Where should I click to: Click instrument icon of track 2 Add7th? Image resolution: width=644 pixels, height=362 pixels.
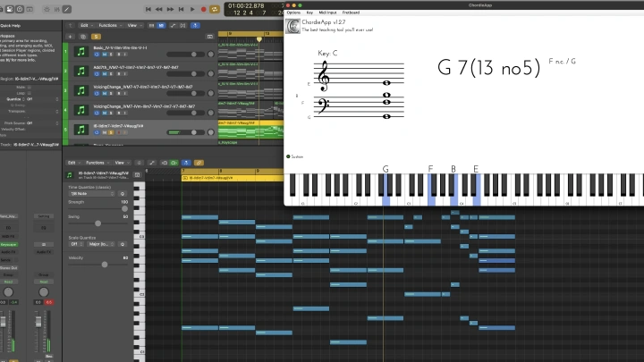pos(81,71)
